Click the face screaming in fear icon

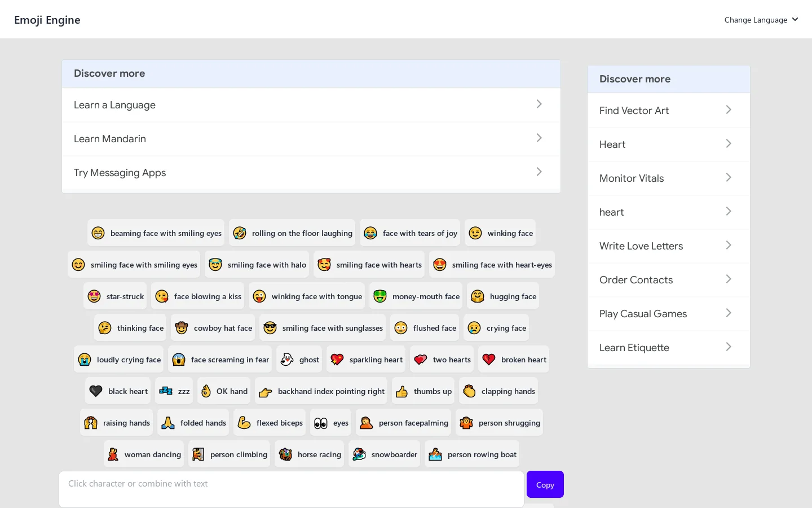click(179, 360)
